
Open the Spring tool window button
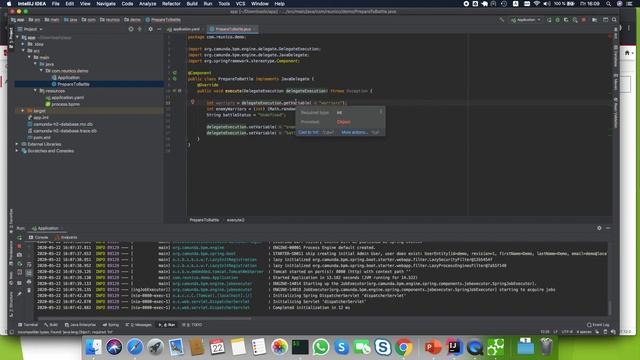point(111,325)
